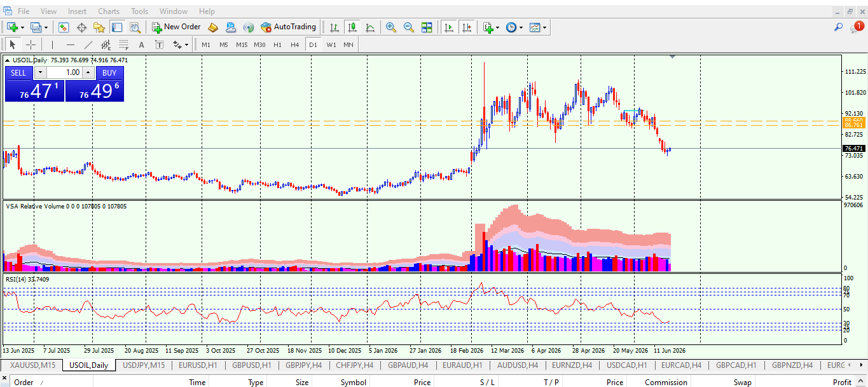This screenshot has height=387, width=868.
Task: Select the equidistant channel tool
Action: point(106,44)
